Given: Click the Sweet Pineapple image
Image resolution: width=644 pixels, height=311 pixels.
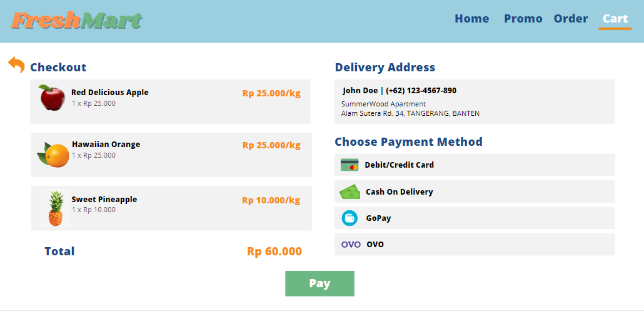Looking at the screenshot, I should tap(55, 208).
